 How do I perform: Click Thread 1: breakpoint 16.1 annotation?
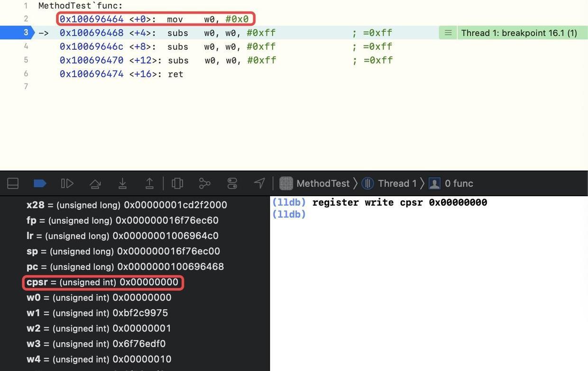click(519, 33)
